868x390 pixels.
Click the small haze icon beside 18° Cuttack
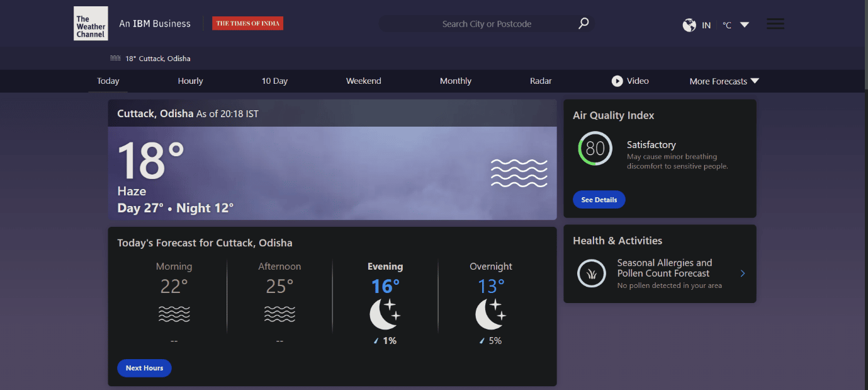pos(115,58)
